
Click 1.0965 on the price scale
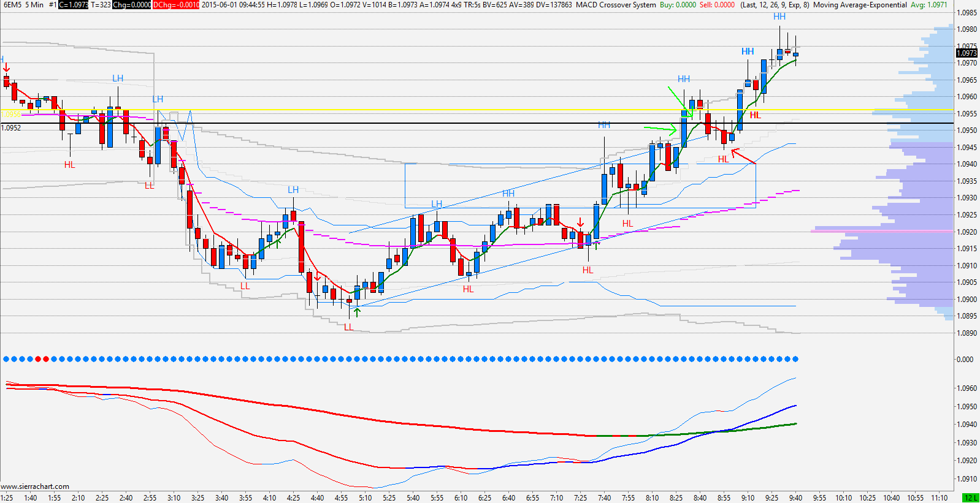pyautogui.click(x=967, y=80)
